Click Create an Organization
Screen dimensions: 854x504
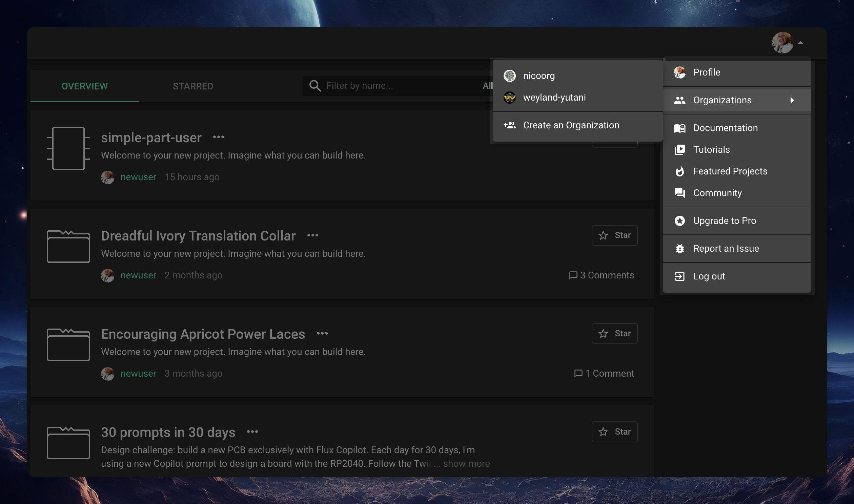(571, 125)
